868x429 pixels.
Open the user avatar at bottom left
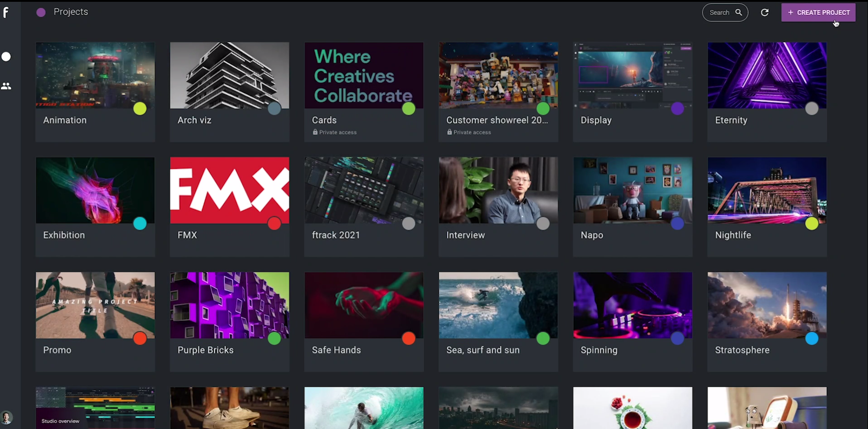coord(6,417)
